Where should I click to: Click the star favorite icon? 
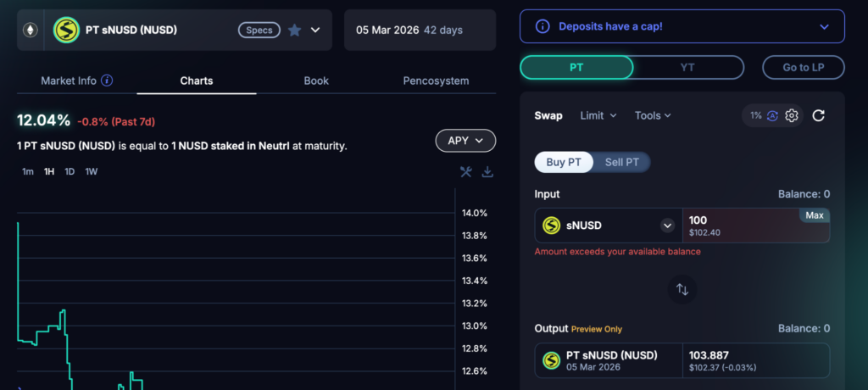(294, 31)
